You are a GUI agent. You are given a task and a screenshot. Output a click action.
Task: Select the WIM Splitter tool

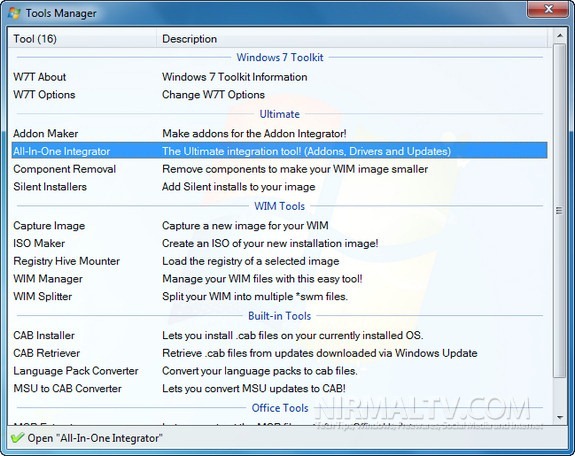click(x=43, y=296)
